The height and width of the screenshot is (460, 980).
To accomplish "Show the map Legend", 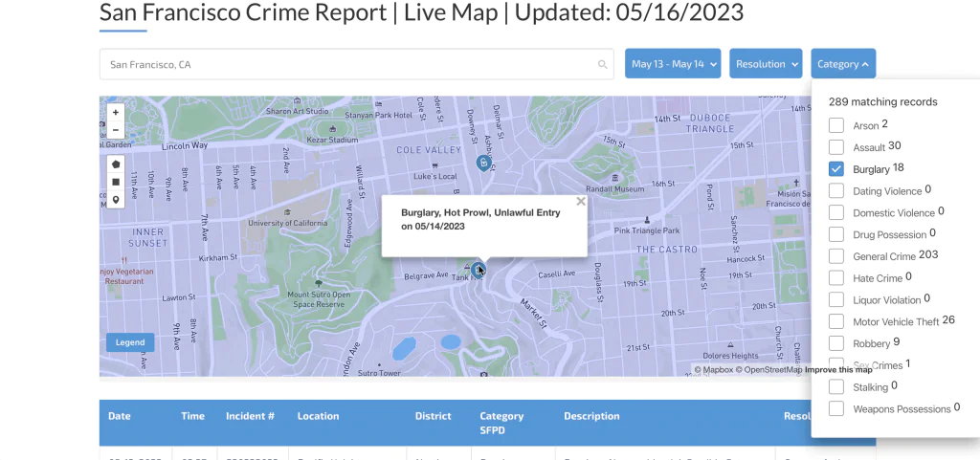I will pos(130,342).
